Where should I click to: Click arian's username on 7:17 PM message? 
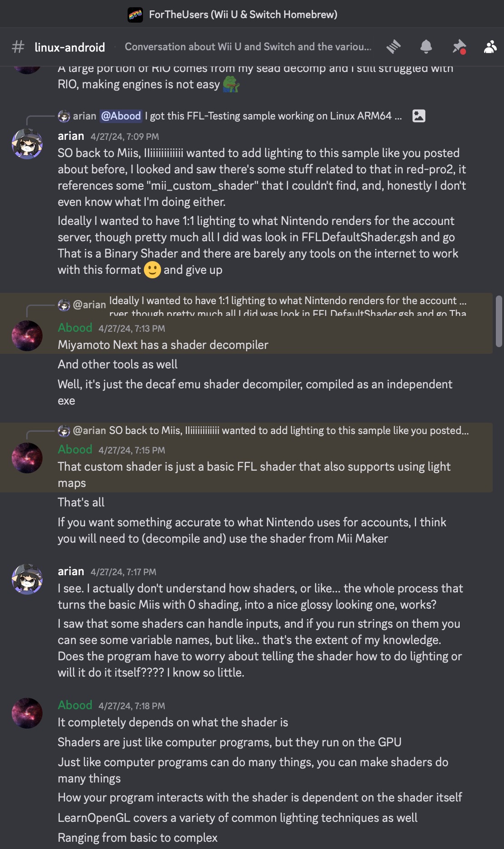[x=71, y=572]
